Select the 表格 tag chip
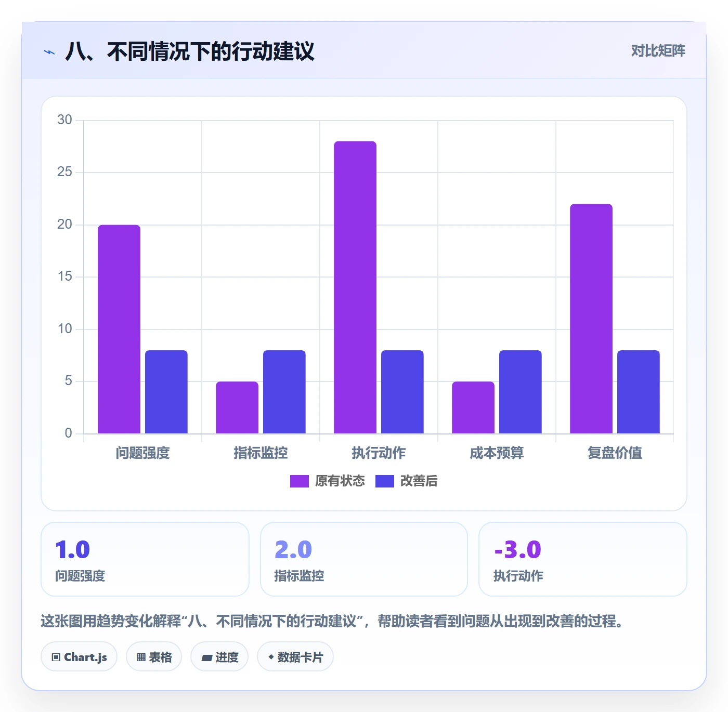Screen dimensions: 728x712 pos(154,657)
